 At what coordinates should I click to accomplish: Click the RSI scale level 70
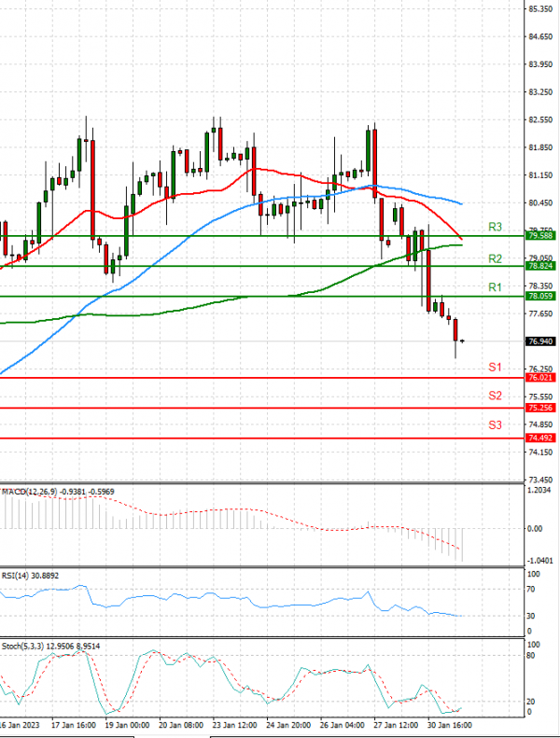(531, 590)
